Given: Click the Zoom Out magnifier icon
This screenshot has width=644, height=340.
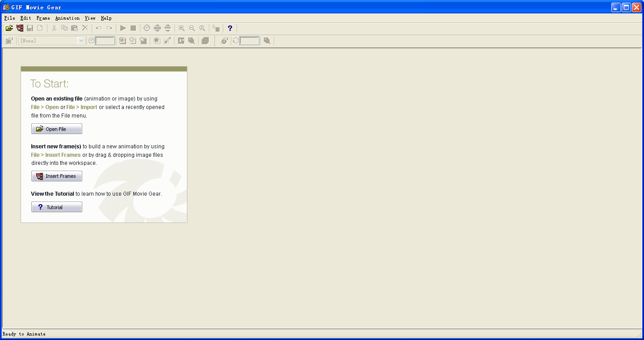Looking at the screenshot, I should pyautogui.click(x=192, y=28).
